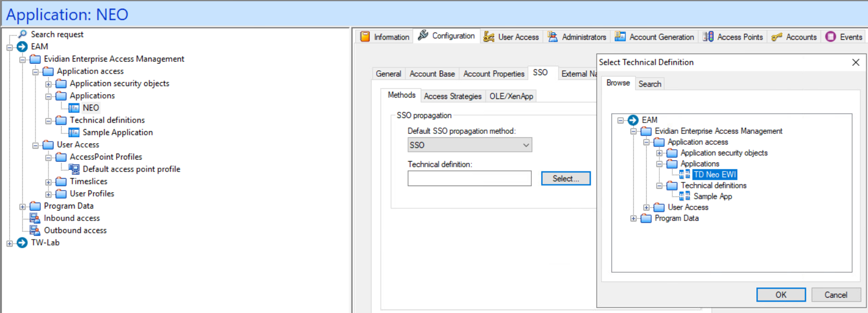The image size is (868, 313).
Task: Collapse the EAM node in left tree
Action: click(x=9, y=47)
